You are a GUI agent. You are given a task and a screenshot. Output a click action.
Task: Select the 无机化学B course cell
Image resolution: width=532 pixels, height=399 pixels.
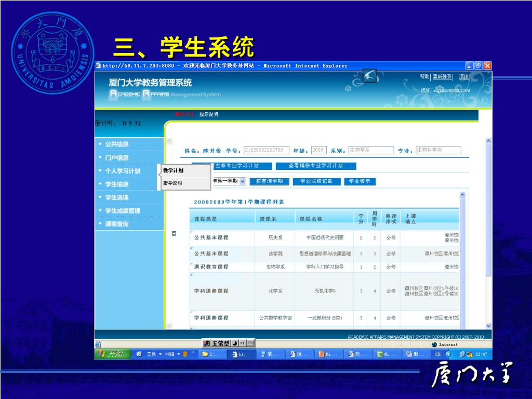pos(325,291)
